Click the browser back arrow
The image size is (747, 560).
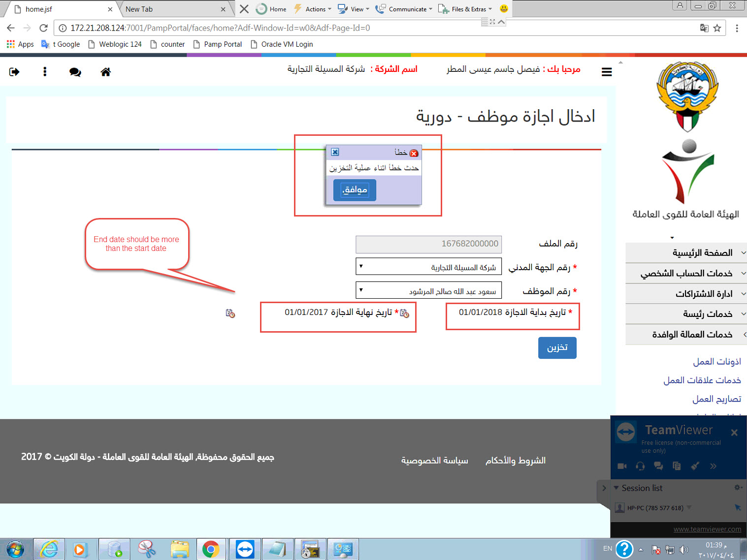coord(11,28)
